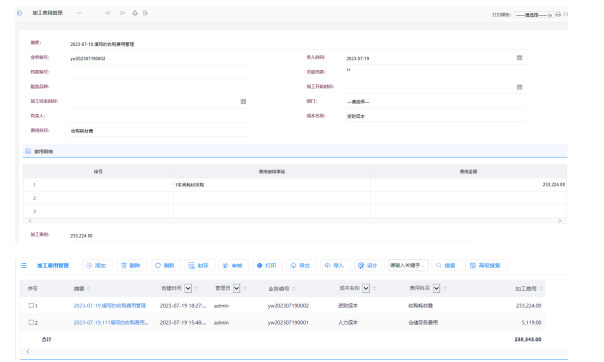Click the 封存 archive button in the list toolbar
The image size is (604, 362).
(x=199, y=265)
